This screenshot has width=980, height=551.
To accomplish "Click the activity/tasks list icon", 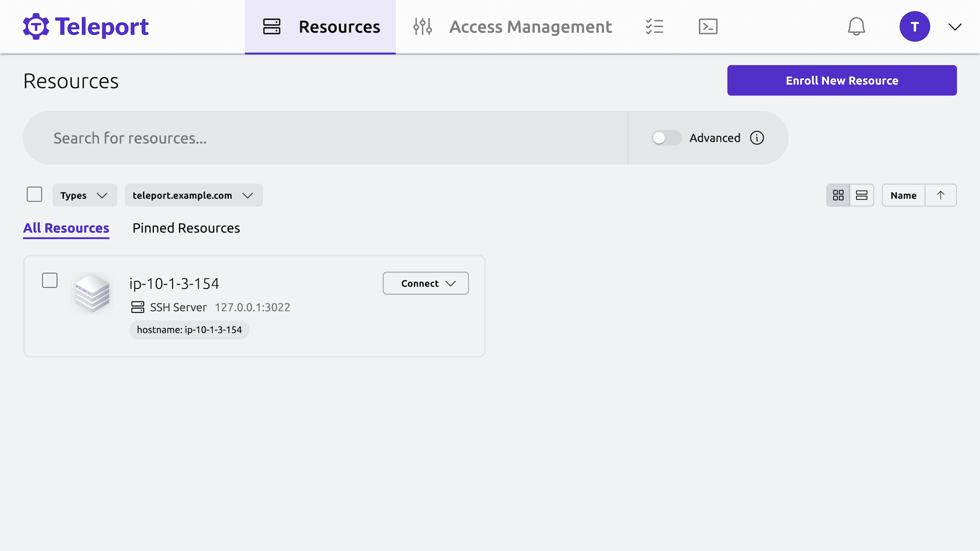I will [653, 27].
